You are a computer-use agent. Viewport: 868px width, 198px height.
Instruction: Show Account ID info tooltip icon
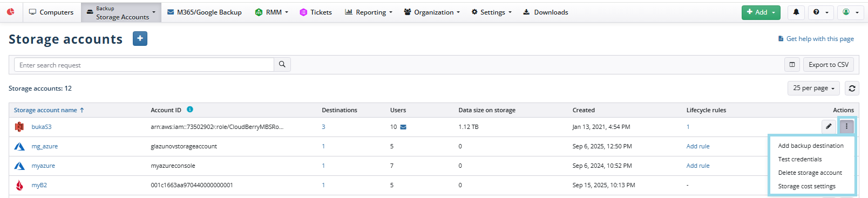click(190, 110)
